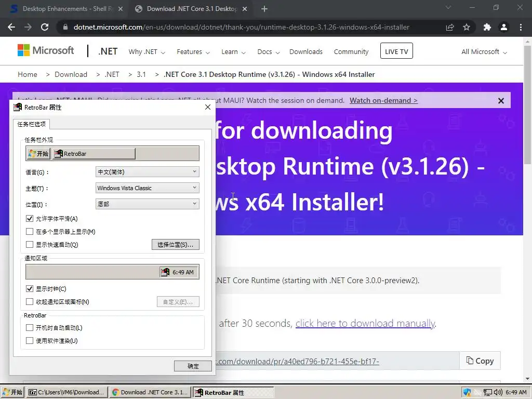Viewport: 532px width, 399px height.
Task: Click the security shield tray icon
Action: [x=467, y=393]
